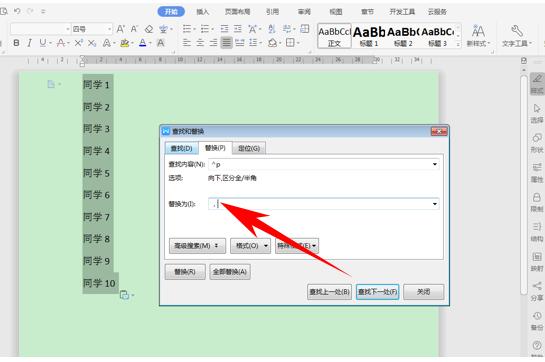Expand the highlight color dropdown arrow
Image resolution: width=545 pixels, height=362 pixels.
tap(133, 43)
